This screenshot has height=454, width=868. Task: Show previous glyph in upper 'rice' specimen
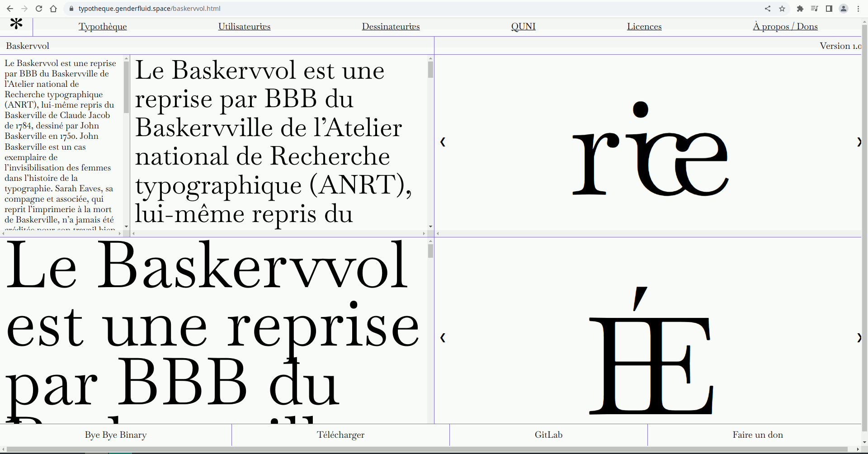tap(443, 142)
